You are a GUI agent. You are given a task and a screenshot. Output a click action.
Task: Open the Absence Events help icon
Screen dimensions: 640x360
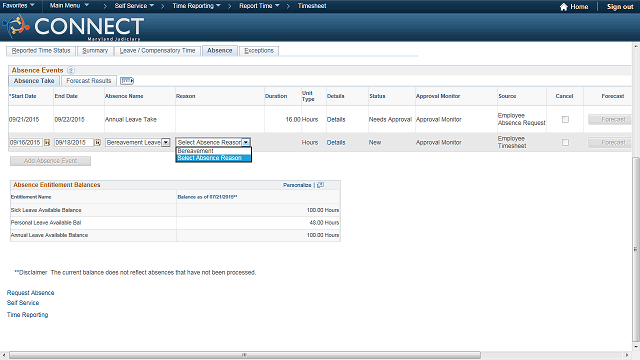pyautogui.click(x=71, y=70)
